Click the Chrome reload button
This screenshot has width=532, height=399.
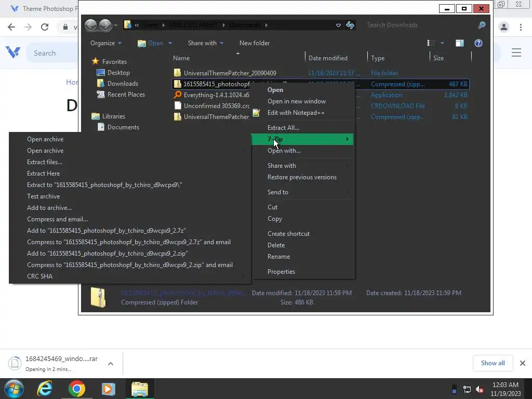pos(45,27)
